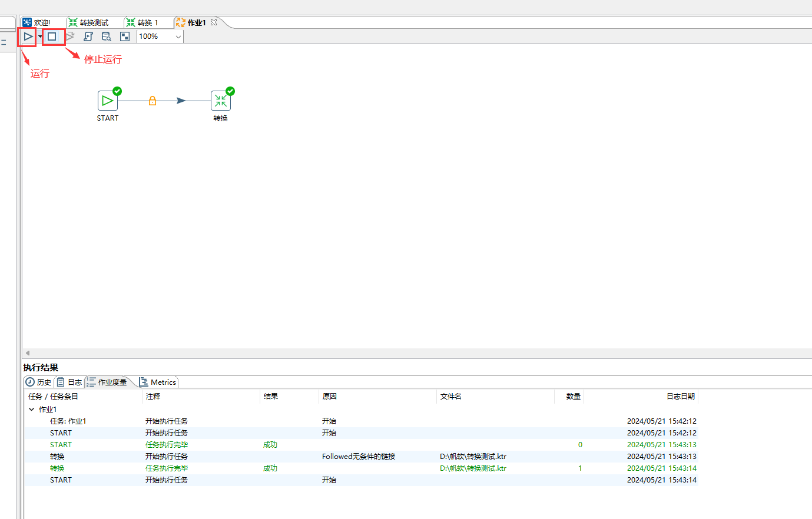Close the 作业1 tab

[x=214, y=22]
